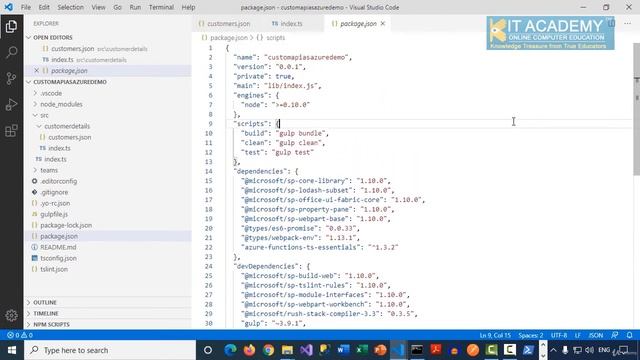Viewport: 640px width, 360px height.
Task: Expand the NPM Scripts panel
Action: coord(108,324)
